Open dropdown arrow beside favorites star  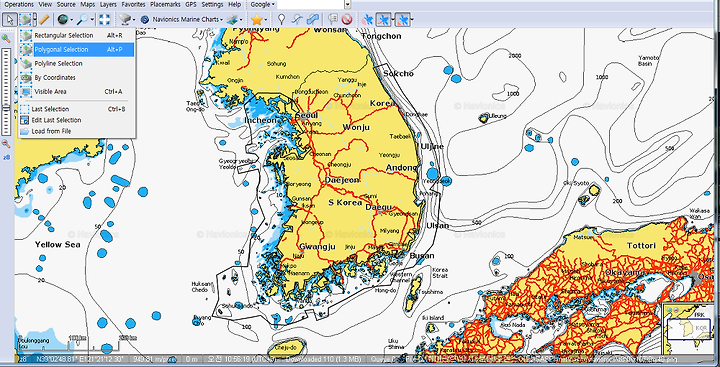[265, 19]
